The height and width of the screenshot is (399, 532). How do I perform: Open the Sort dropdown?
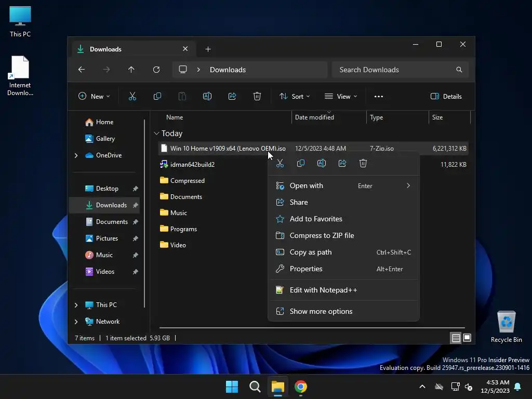click(x=295, y=96)
